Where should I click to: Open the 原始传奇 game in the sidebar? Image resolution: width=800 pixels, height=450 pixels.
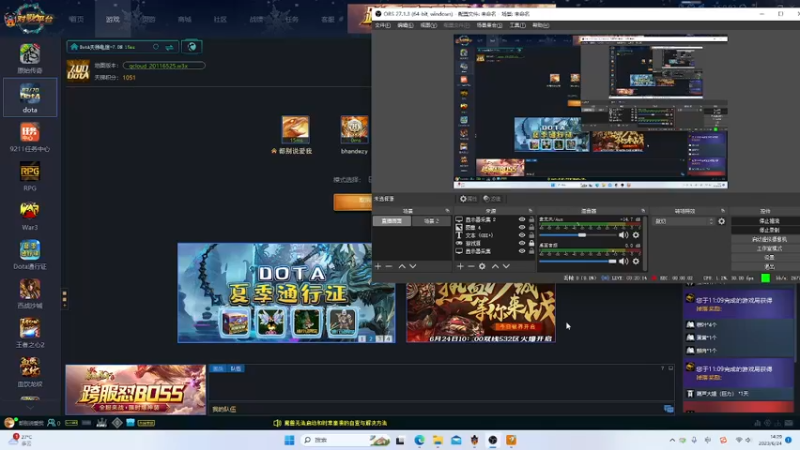click(30, 58)
